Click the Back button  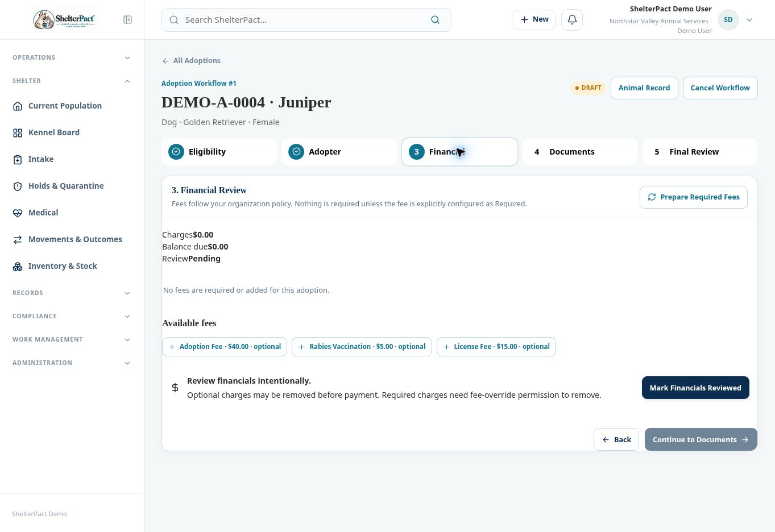[x=616, y=439]
